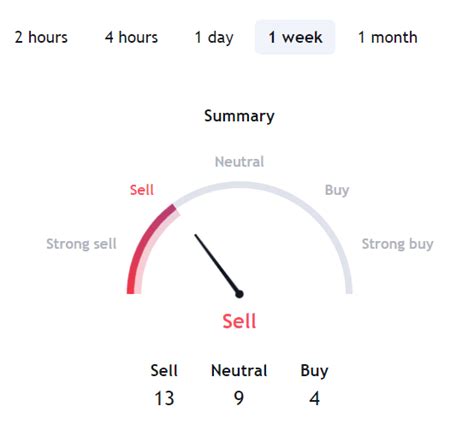Click the selected 1 week tab
The width and height of the screenshot is (474, 430).
pos(295,37)
